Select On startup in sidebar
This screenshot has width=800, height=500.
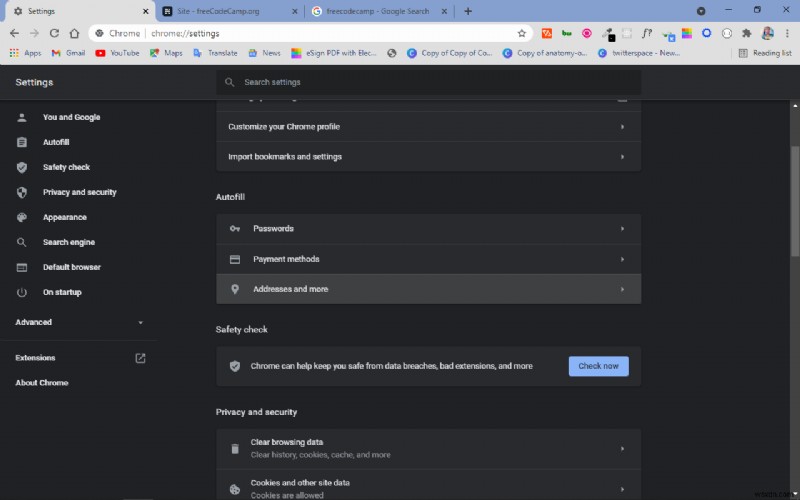coord(62,292)
